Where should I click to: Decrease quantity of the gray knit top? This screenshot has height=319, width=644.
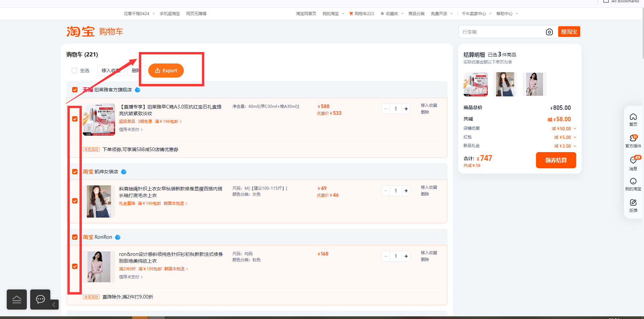(x=386, y=191)
